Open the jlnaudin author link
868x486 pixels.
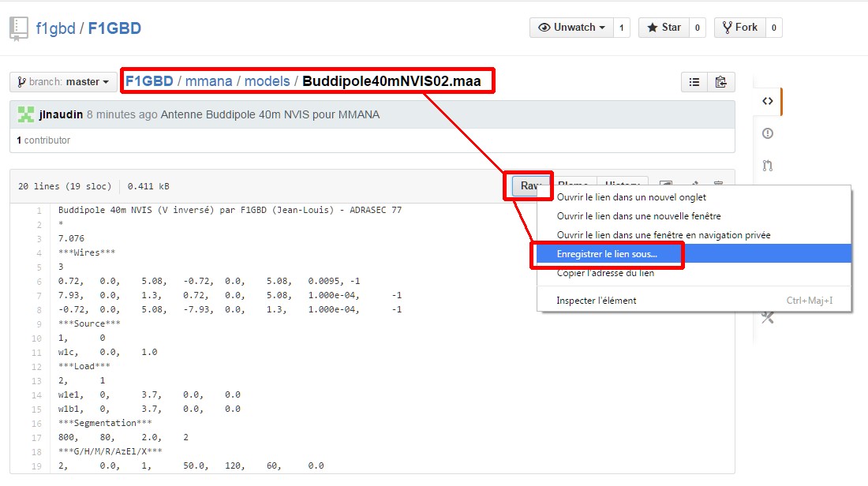[61, 114]
